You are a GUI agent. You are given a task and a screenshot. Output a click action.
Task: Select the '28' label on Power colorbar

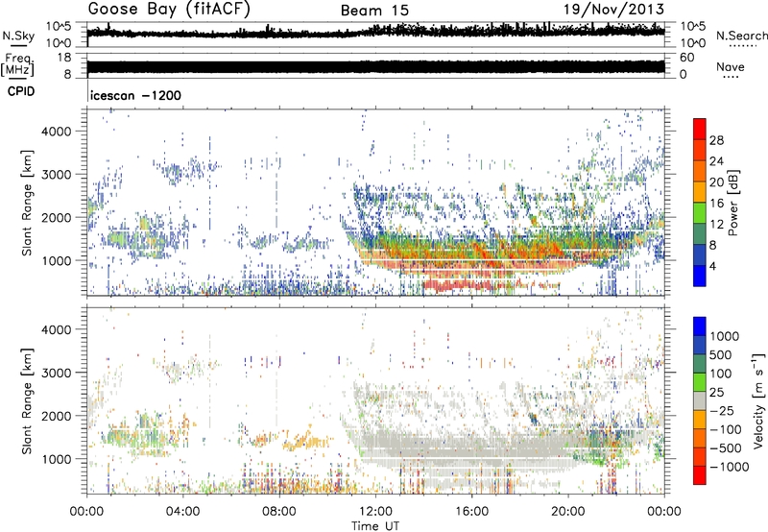[x=716, y=140]
